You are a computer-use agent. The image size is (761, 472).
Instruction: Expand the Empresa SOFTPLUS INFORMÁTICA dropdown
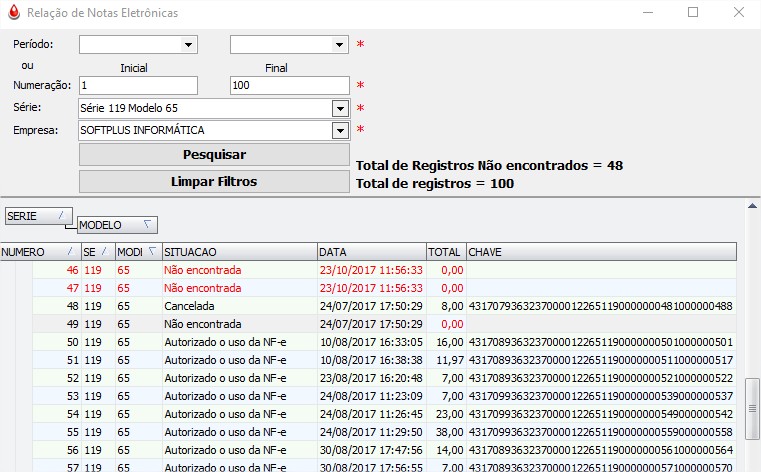(x=340, y=130)
